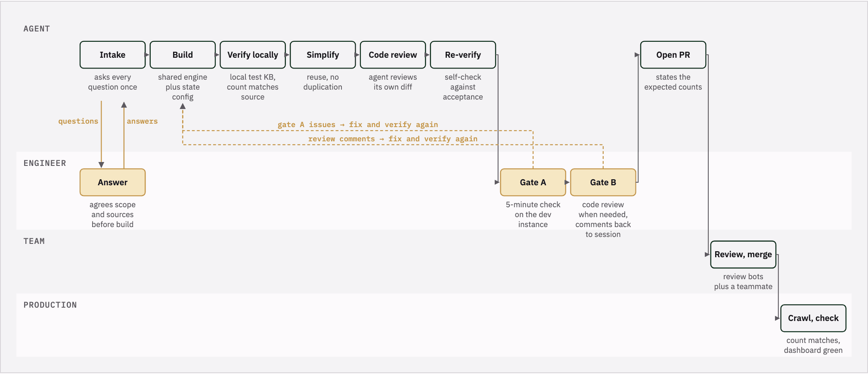Click caption 'review bots plus a teammate'

743,281
